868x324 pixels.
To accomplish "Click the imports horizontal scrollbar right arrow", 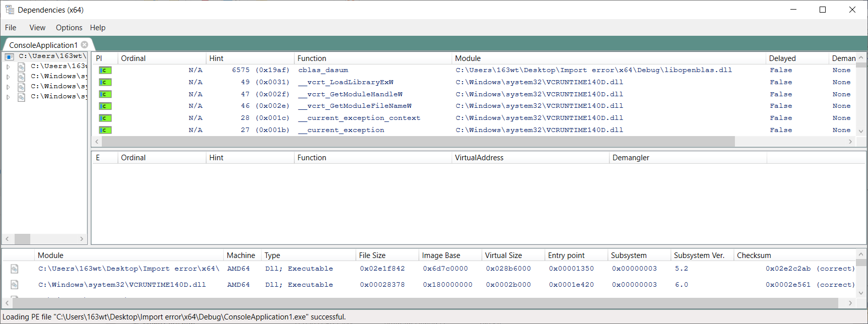I will point(850,142).
